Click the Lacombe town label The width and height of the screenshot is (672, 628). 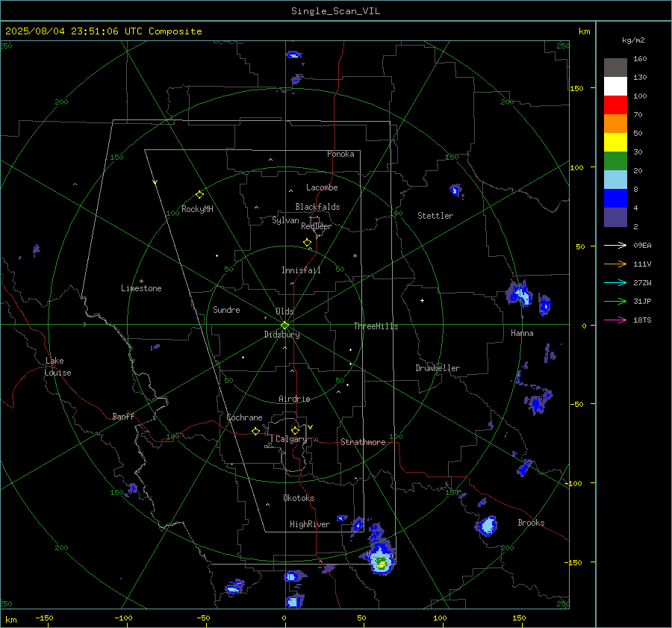(322, 187)
